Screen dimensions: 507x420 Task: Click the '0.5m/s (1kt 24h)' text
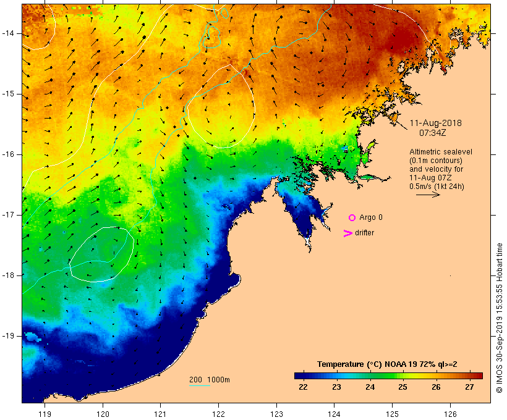click(437, 187)
